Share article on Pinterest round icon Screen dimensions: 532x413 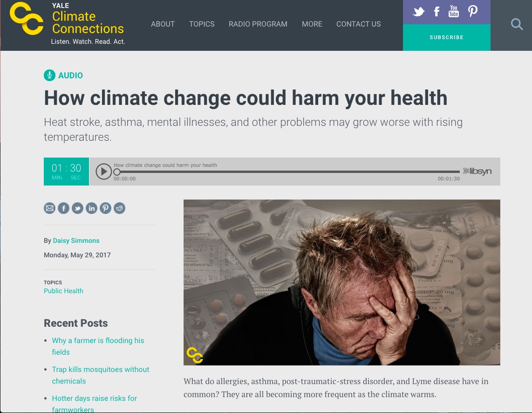coord(106,208)
